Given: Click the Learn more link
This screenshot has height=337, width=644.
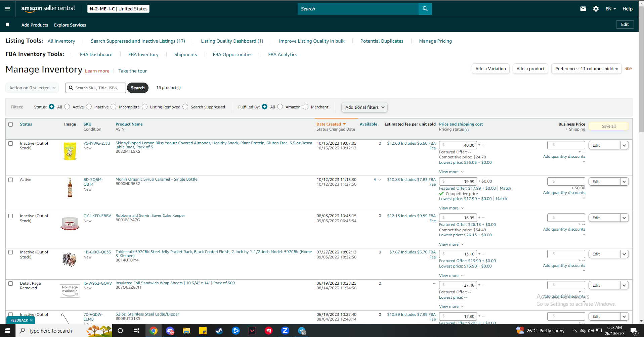Looking at the screenshot, I should coord(97,71).
